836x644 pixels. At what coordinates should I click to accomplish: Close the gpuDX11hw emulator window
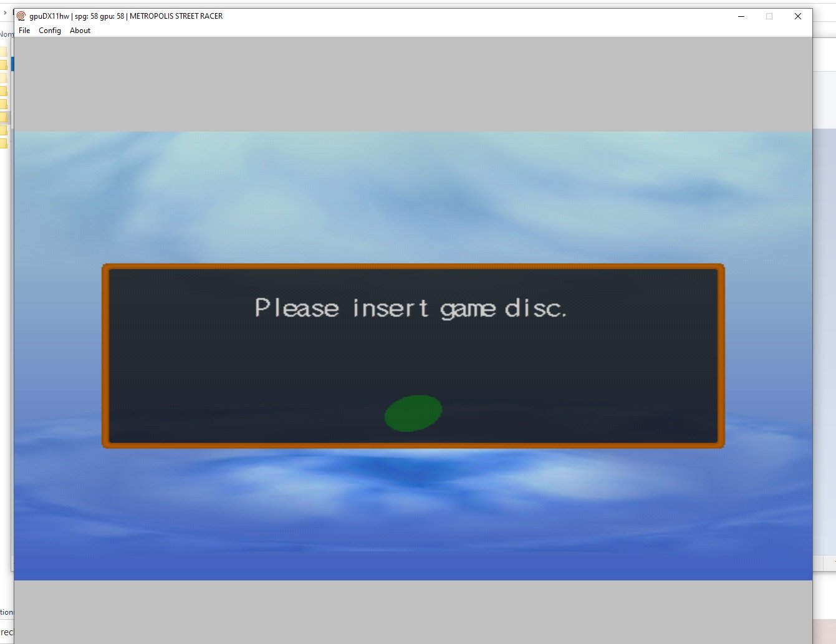tap(798, 16)
